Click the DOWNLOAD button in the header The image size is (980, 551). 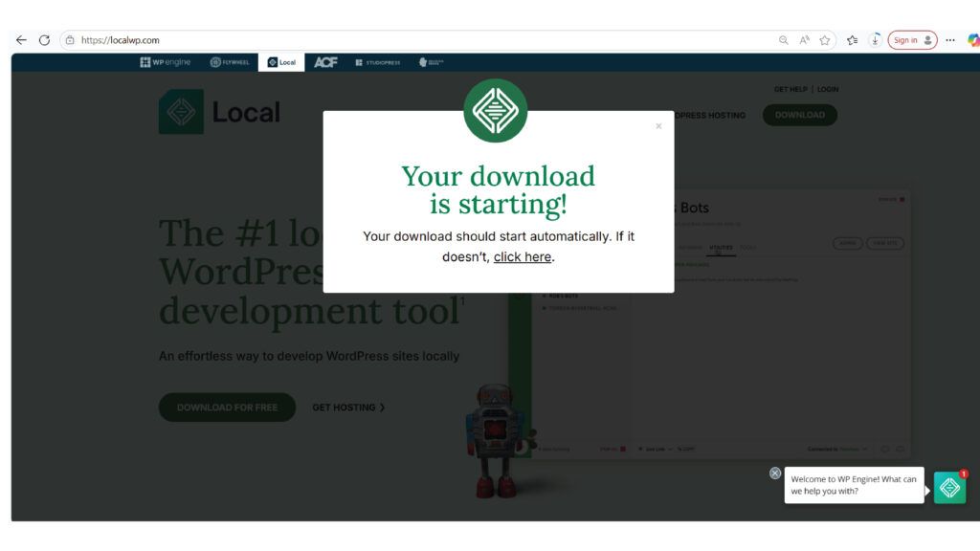click(799, 115)
